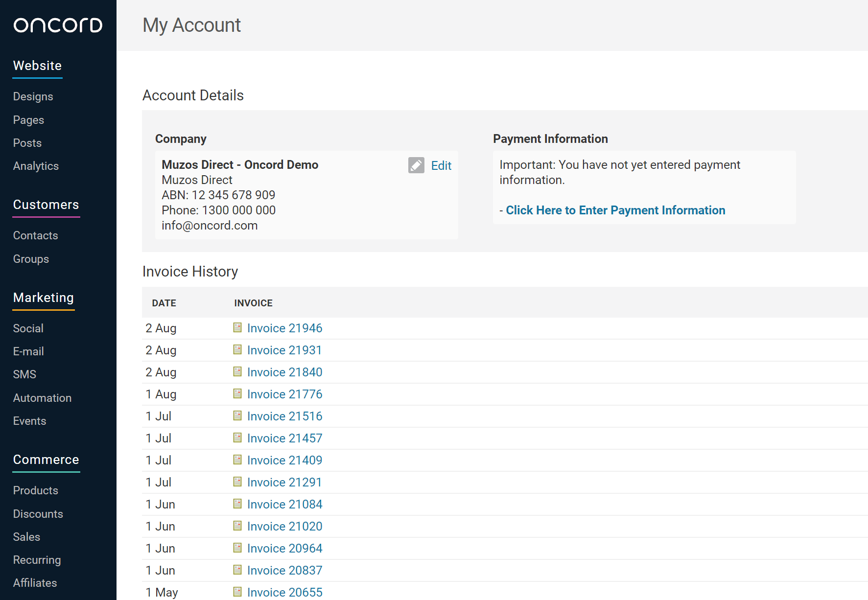Go to Pages in the sidebar
The image size is (868, 600).
[x=28, y=120]
